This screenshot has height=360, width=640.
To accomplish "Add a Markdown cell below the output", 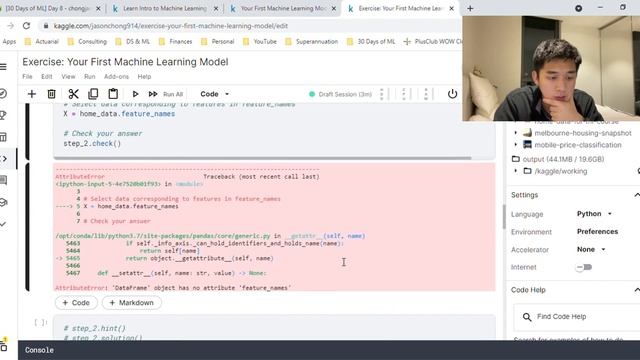I will pyautogui.click(x=131, y=303).
